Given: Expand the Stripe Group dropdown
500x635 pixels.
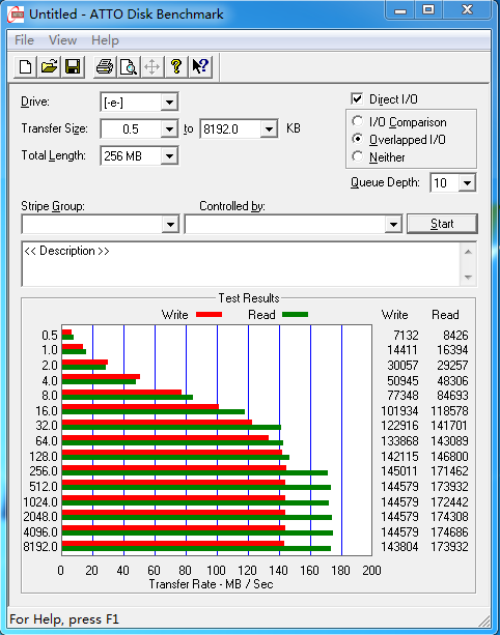Looking at the screenshot, I should (170, 224).
